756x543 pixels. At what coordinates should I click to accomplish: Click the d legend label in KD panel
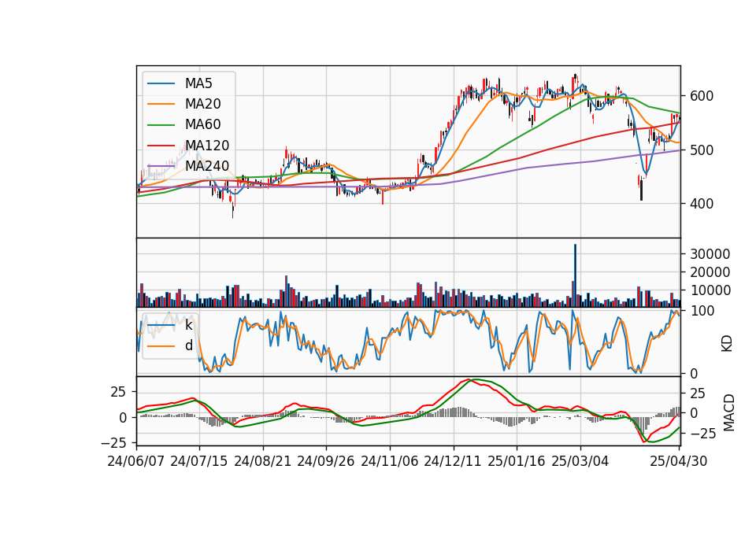pyautogui.click(x=188, y=345)
